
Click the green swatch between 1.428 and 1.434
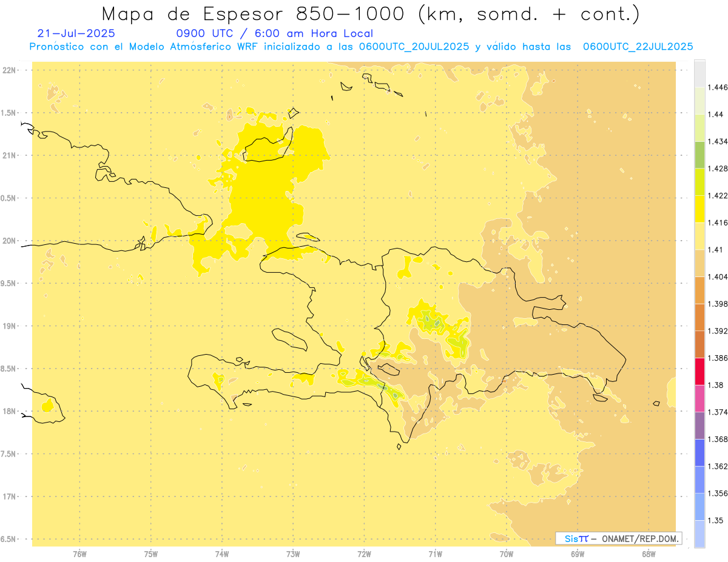tap(699, 155)
